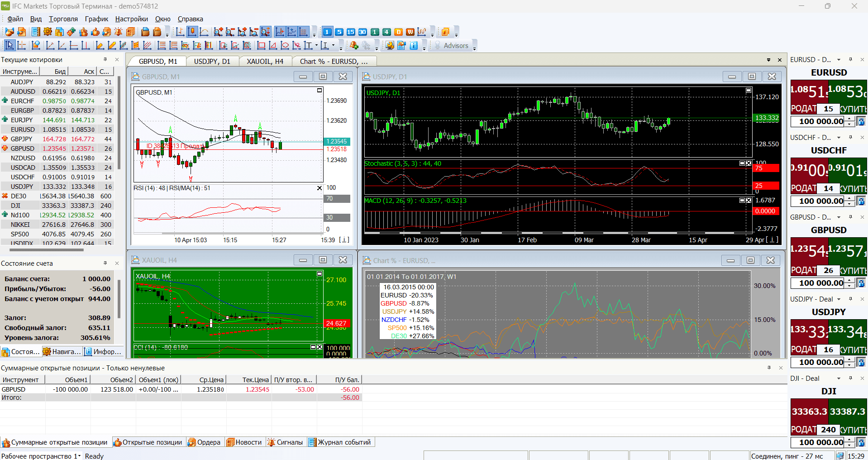868x460 pixels.
Task: Open the Настройки menu
Action: pyautogui.click(x=131, y=19)
